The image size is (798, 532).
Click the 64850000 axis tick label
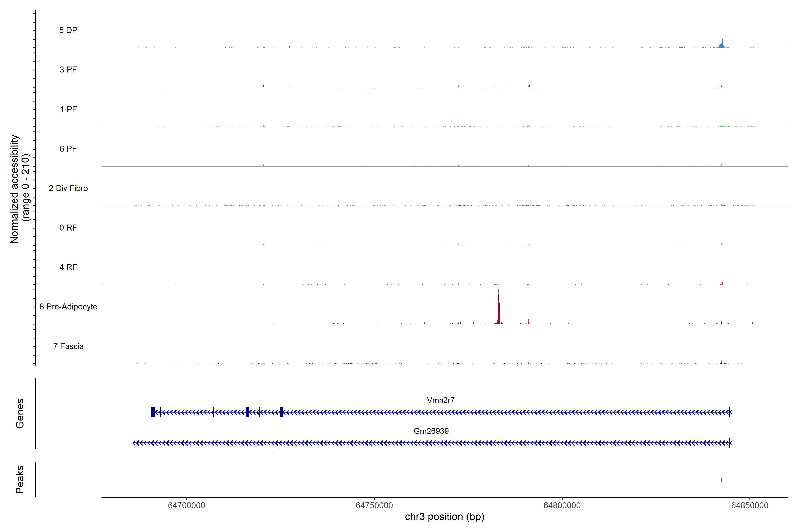pyautogui.click(x=749, y=506)
